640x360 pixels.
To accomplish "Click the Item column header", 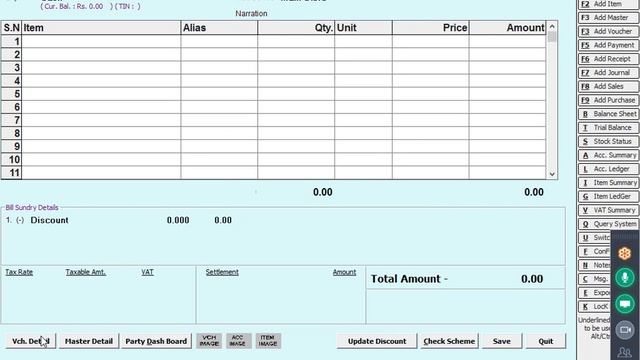I will point(101,28).
